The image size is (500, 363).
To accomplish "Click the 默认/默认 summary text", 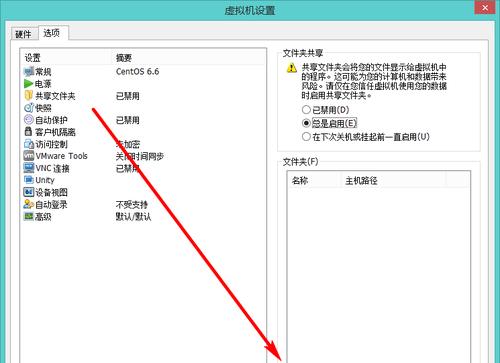I will 133,217.
